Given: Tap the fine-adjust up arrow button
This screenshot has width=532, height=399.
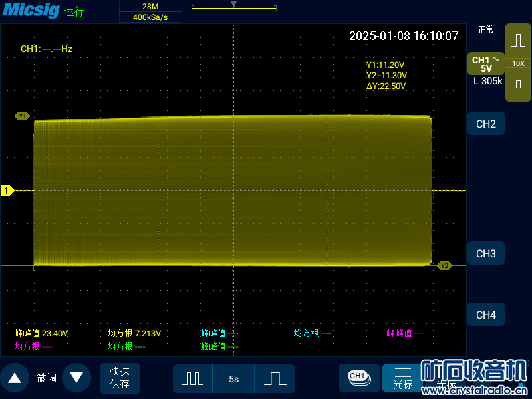Looking at the screenshot, I should 14,378.
